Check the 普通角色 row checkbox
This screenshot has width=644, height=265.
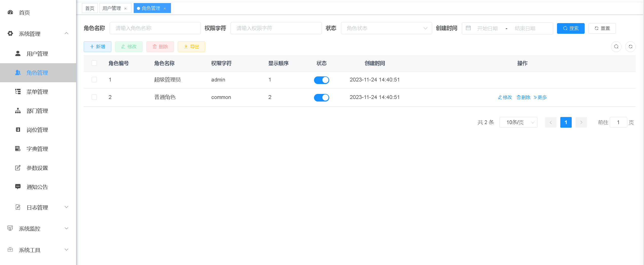[94, 97]
